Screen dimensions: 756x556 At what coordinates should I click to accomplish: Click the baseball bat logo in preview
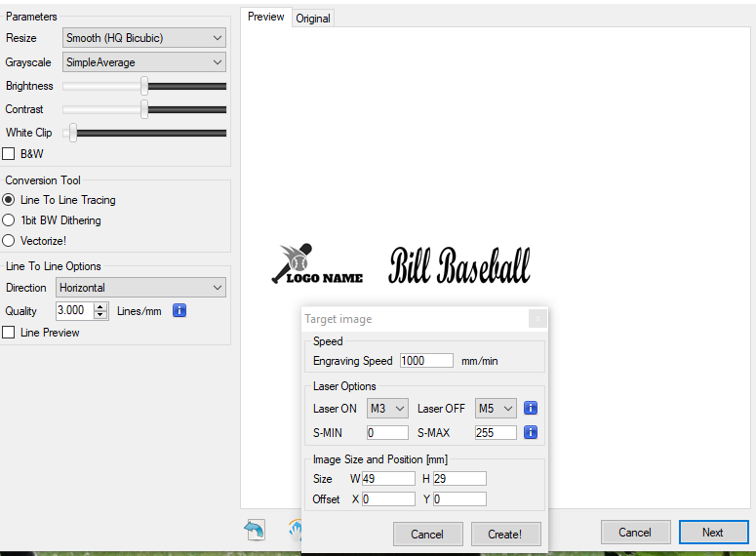317,263
